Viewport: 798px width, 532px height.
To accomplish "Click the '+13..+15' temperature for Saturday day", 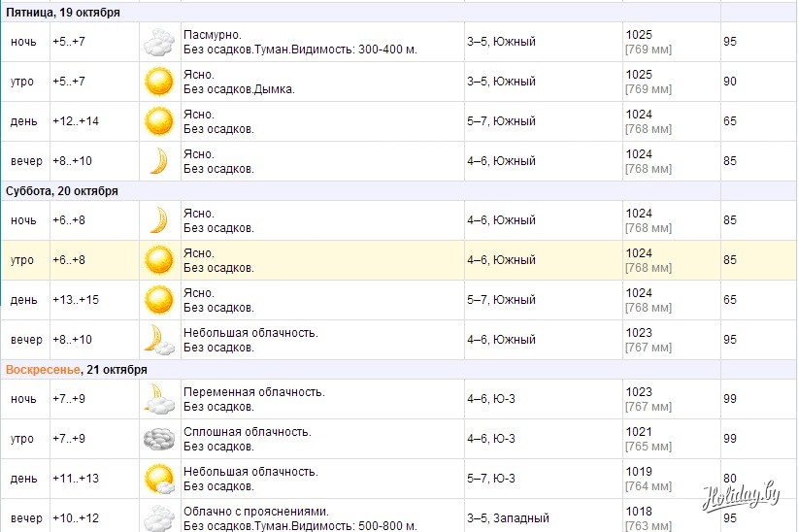I will point(76,300).
